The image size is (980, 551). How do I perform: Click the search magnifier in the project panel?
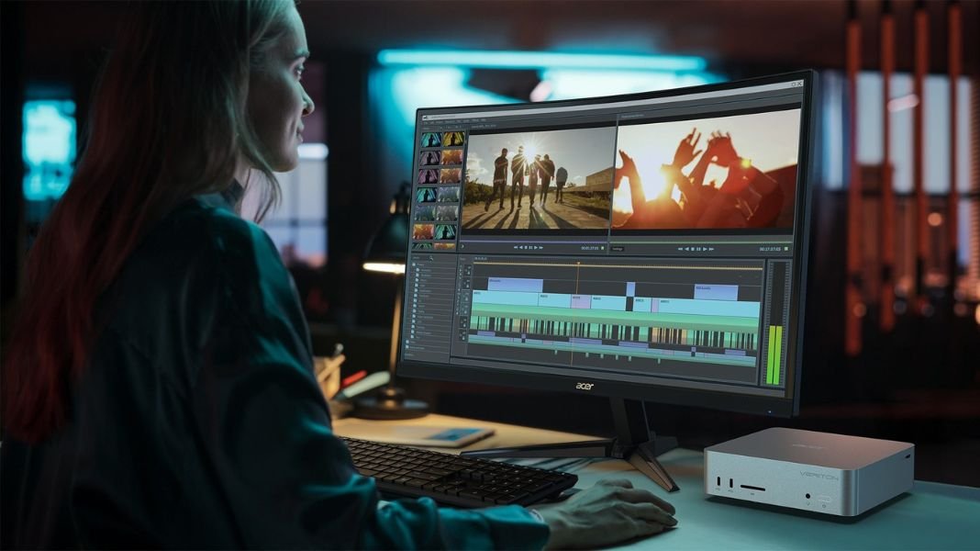pyautogui.click(x=430, y=258)
